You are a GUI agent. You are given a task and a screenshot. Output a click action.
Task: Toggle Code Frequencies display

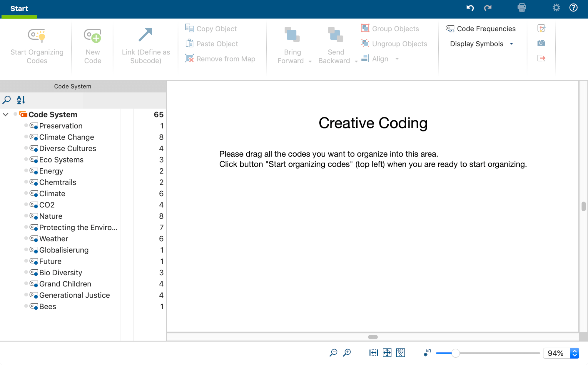[x=481, y=29]
